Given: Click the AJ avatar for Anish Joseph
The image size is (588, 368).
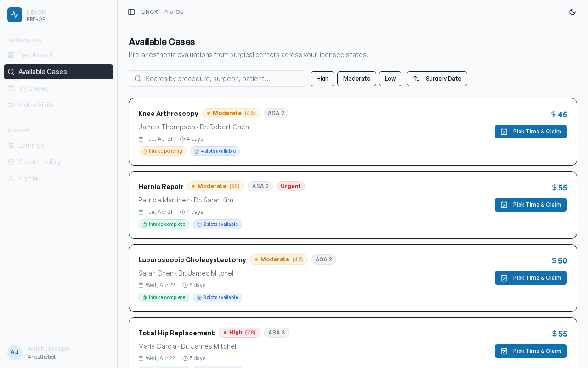Looking at the screenshot, I should click(x=14, y=352).
